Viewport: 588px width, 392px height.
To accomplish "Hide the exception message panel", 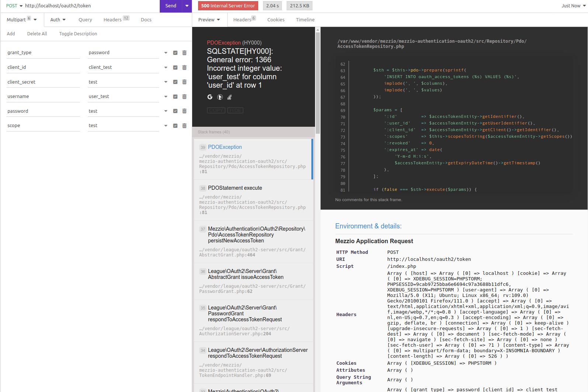I will tap(235, 110).
